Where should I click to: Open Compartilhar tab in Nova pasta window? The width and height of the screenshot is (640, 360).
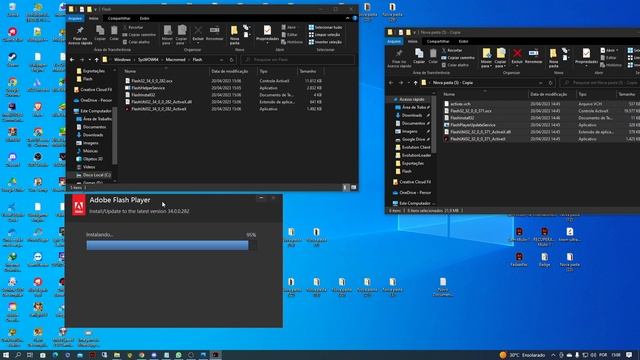point(438,41)
